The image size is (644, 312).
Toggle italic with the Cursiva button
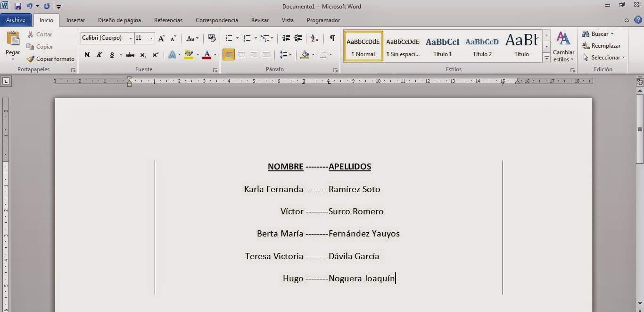point(99,55)
